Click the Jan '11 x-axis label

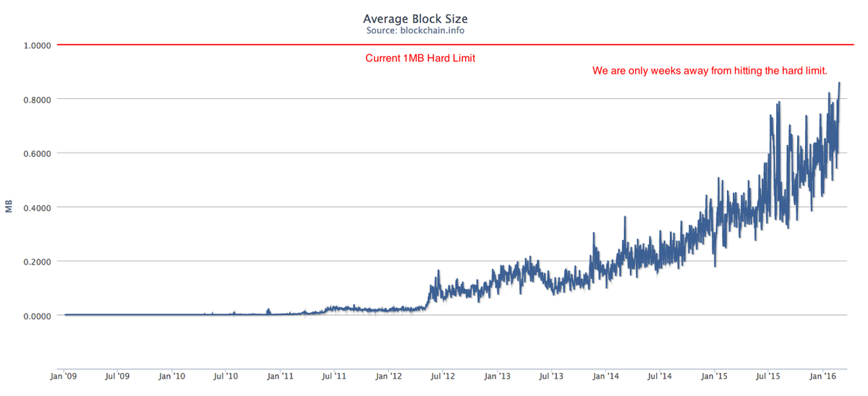(x=281, y=376)
